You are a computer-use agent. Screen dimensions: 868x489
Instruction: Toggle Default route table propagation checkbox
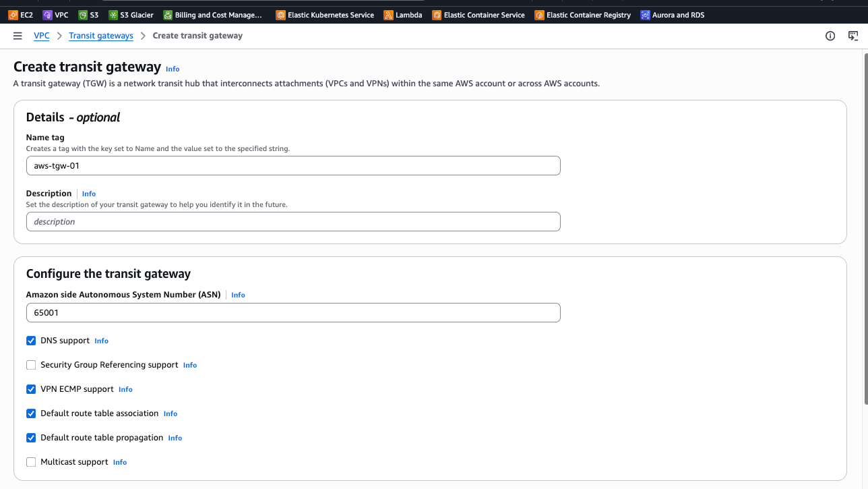click(31, 438)
